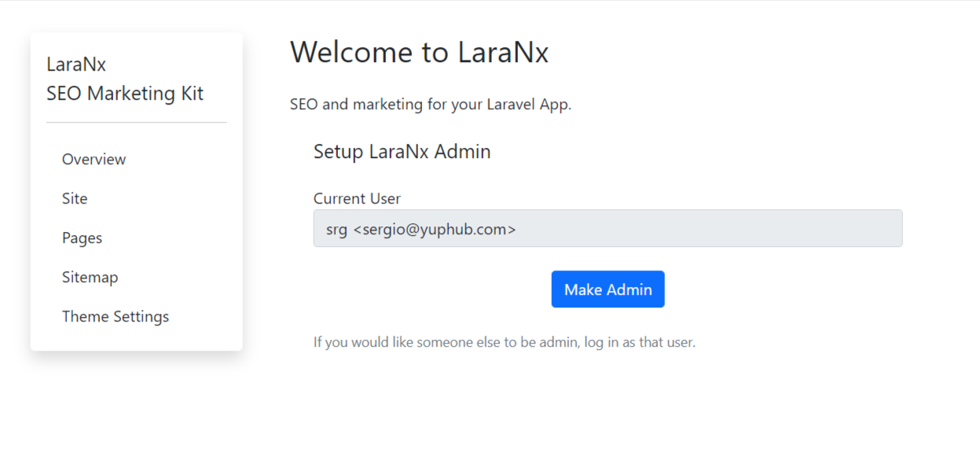The width and height of the screenshot is (980, 449).
Task: Open the Pages menu entry
Action: point(82,237)
